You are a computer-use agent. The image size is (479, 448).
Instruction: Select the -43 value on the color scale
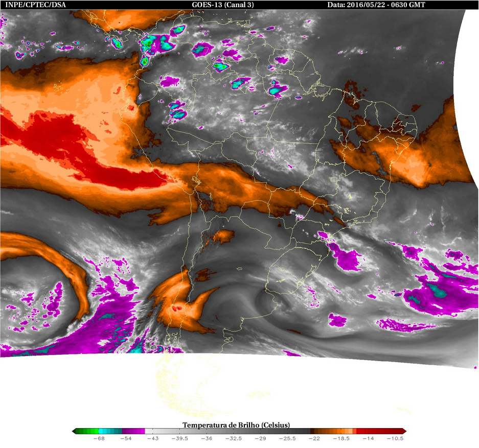click(152, 438)
